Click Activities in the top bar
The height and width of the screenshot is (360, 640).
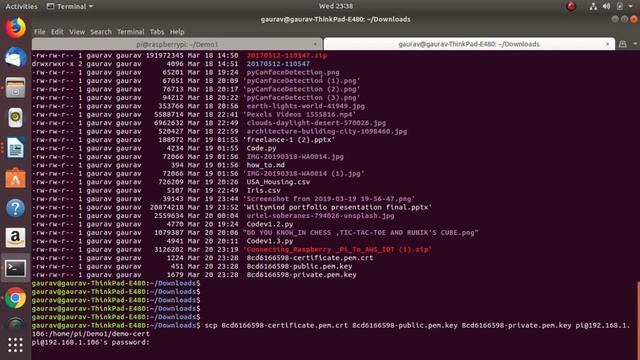pos(21,6)
